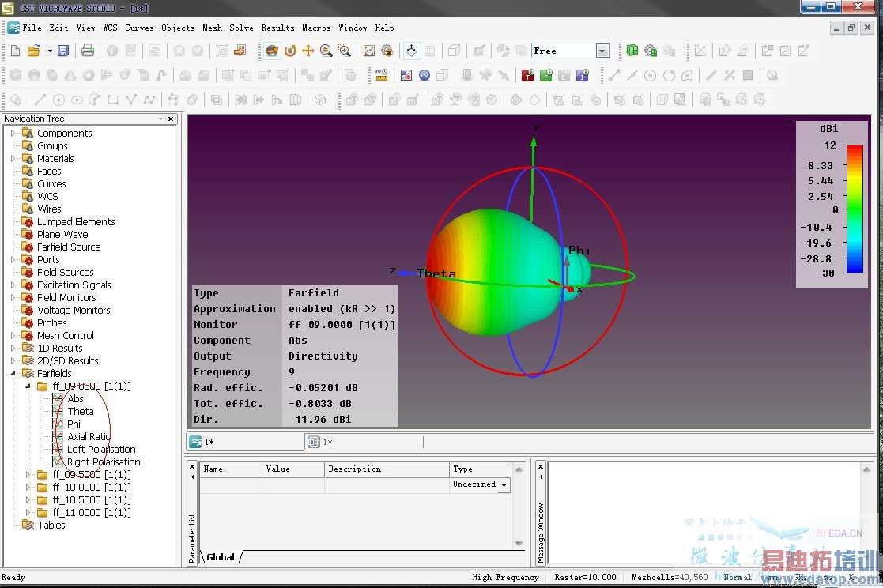Click the Print icon in toolbar
Screen dimensions: 883x588
[x=87, y=51]
